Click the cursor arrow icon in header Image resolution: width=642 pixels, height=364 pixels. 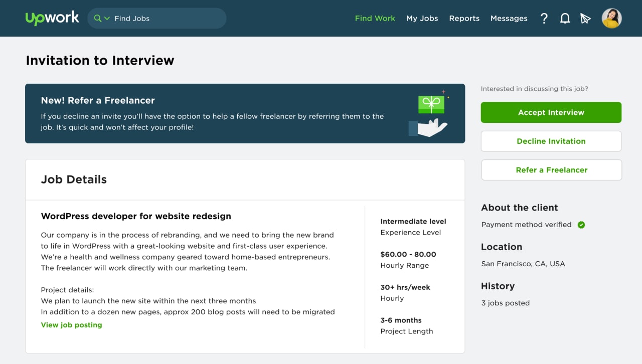(585, 19)
